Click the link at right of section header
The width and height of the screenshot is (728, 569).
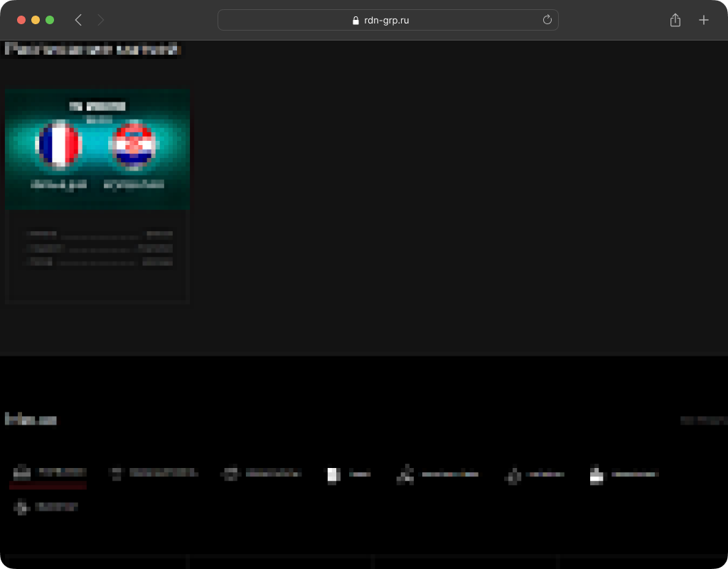(702, 420)
